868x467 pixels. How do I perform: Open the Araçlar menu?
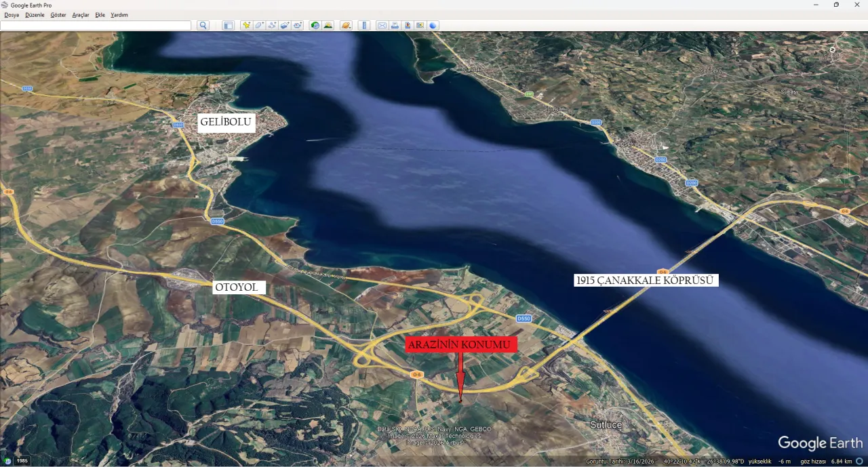click(81, 15)
